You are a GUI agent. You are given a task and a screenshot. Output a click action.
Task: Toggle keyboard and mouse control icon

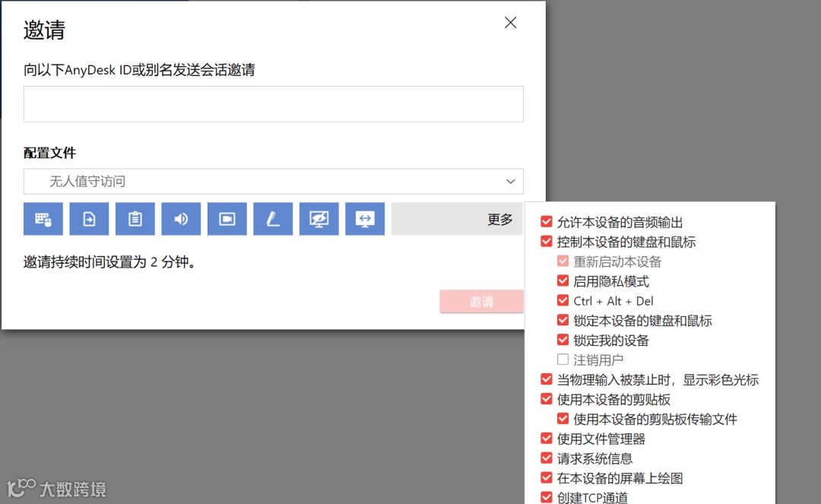tap(43, 219)
